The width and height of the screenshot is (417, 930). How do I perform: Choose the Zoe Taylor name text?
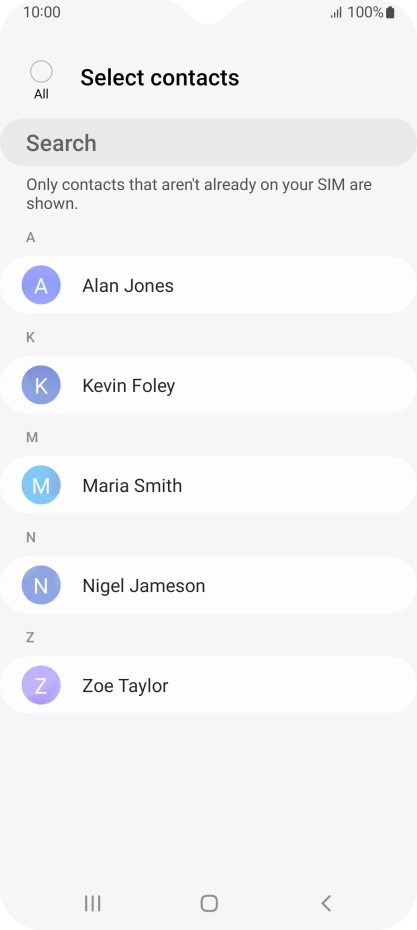coord(125,686)
